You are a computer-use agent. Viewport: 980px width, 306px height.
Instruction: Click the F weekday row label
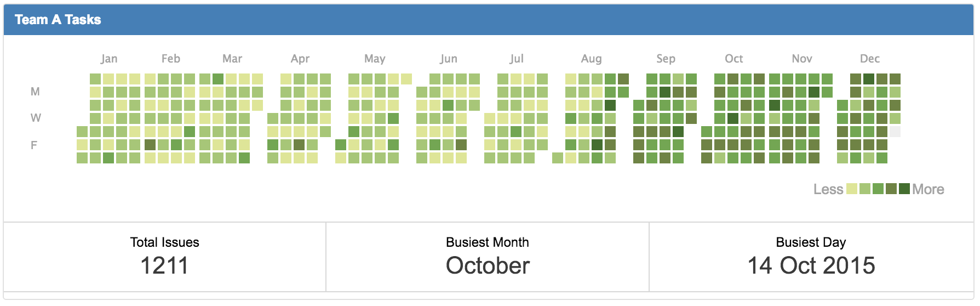34,145
